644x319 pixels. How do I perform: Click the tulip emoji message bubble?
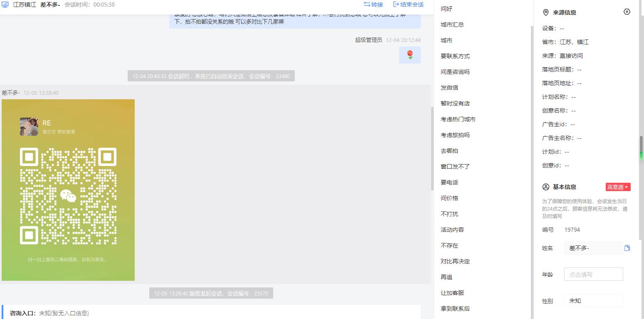(x=410, y=55)
